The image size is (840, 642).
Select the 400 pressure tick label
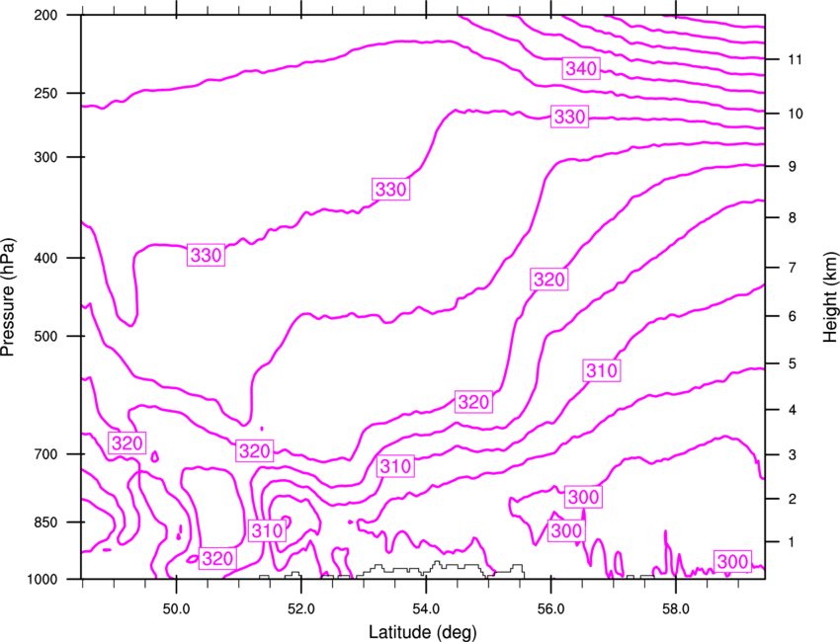[45, 258]
